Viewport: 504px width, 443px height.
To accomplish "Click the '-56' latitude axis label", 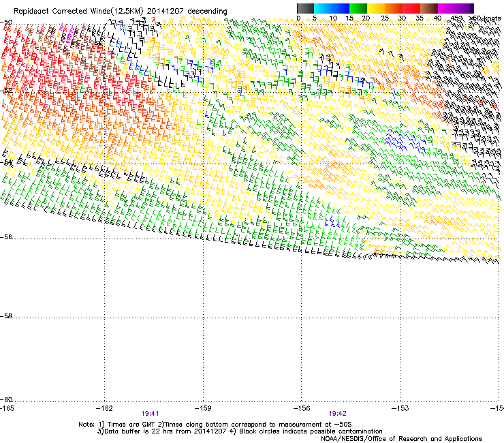I will (6, 236).
